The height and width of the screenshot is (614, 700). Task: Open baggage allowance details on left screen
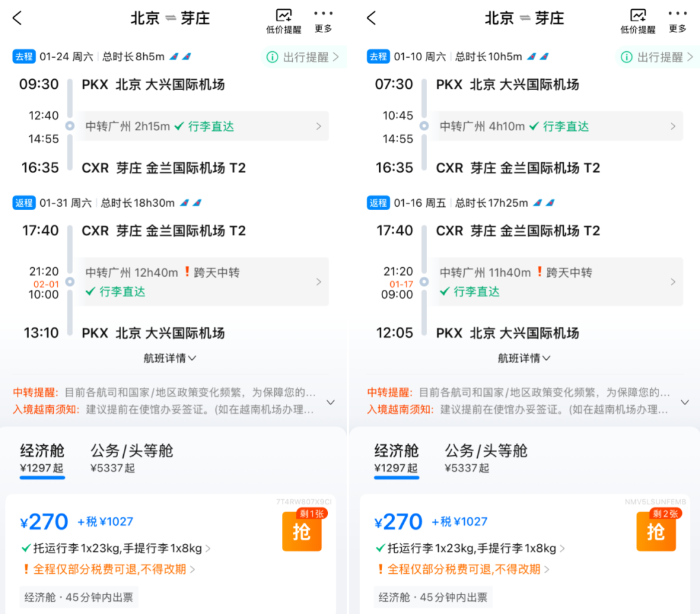pos(116,549)
